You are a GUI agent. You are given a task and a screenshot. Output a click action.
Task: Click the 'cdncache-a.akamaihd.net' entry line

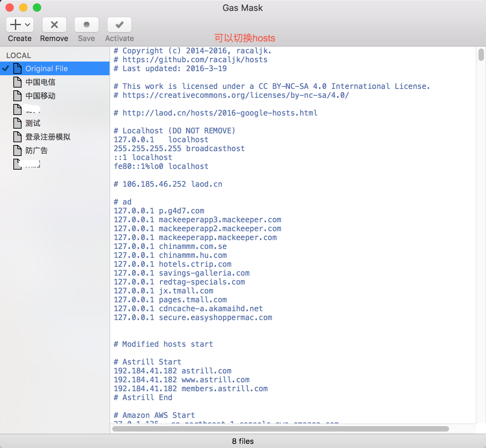(x=188, y=308)
